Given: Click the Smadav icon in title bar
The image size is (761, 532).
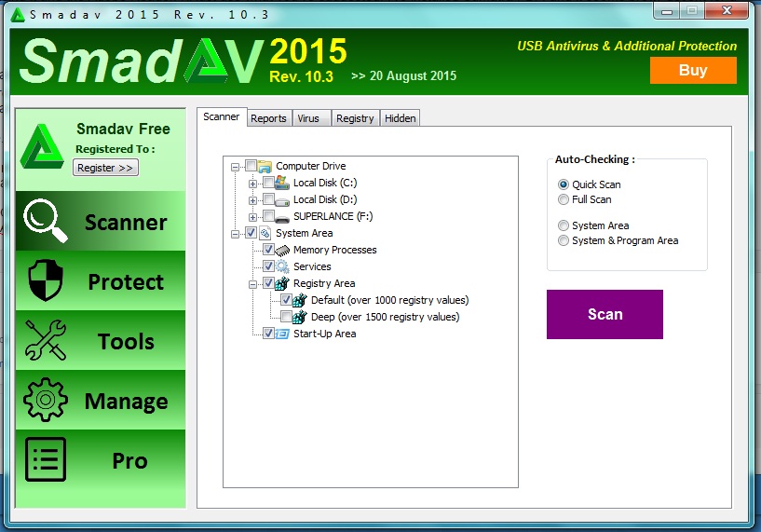Looking at the screenshot, I should 18,15.
